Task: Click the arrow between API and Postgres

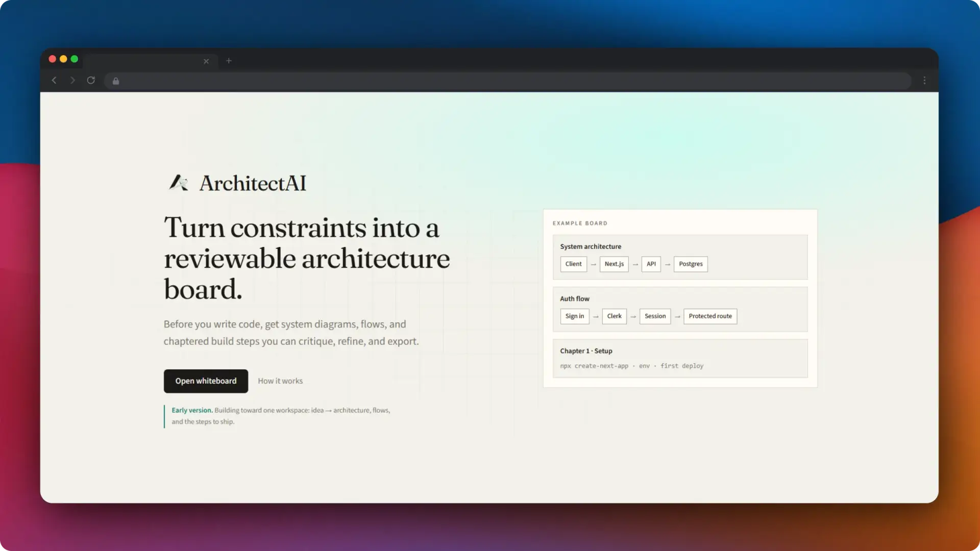Action: click(x=668, y=265)
